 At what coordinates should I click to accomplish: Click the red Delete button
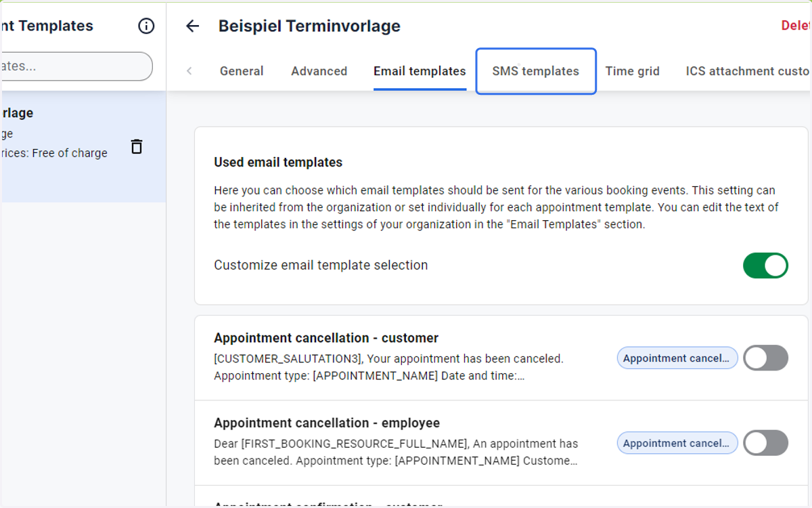[796, 26]
